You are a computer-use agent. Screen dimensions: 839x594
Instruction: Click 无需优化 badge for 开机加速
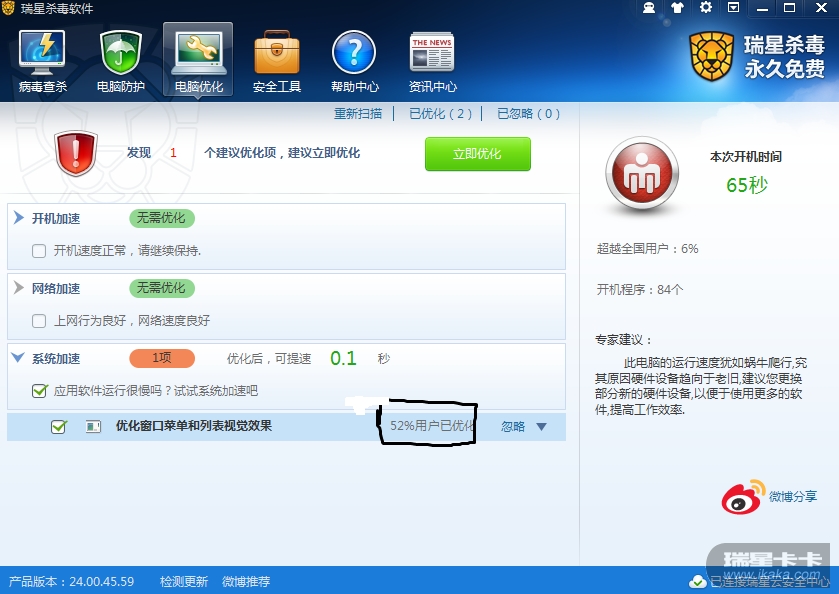162,218
